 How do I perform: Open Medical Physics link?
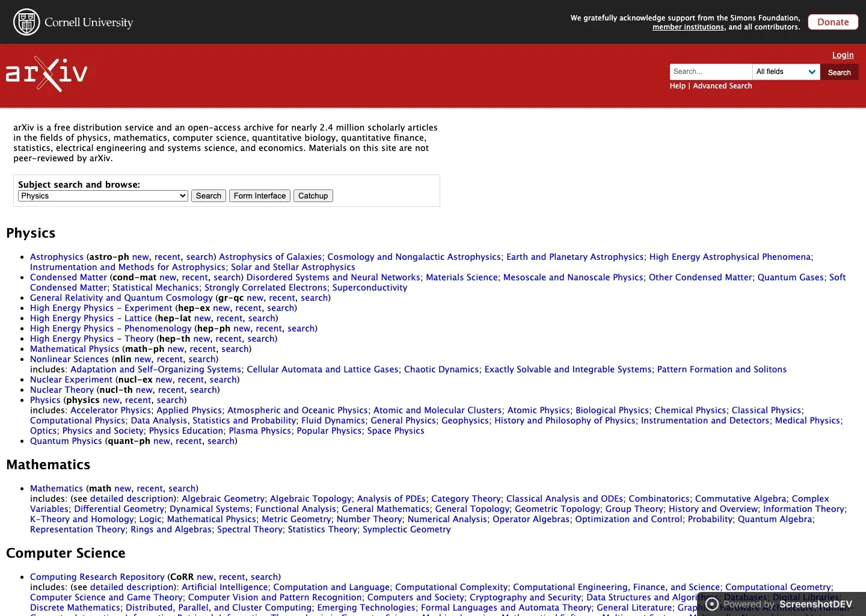click(807, 420)
